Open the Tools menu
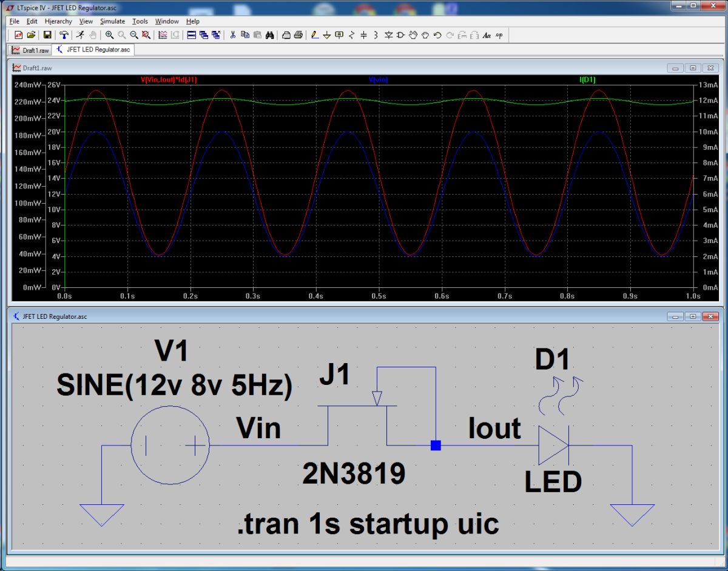Screen dimensions: 728x571 click(140, 21)
